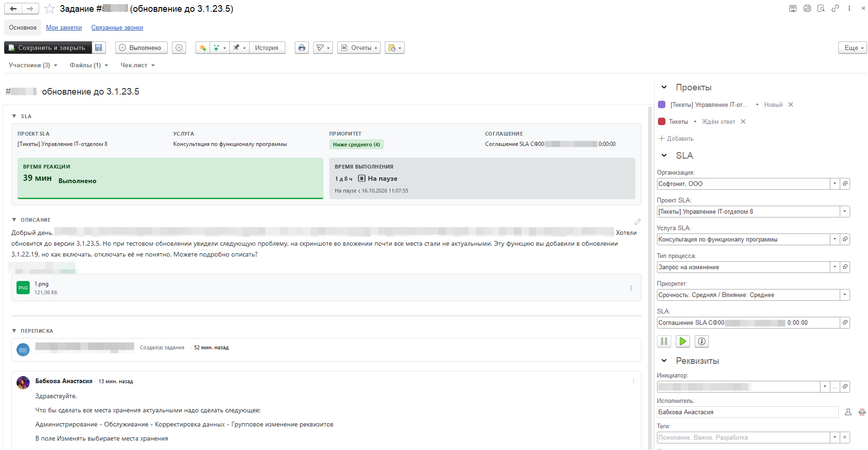This screenshot has height=450, width=868.
Task: Open the SLA info icon
Action: coord(701,341)
